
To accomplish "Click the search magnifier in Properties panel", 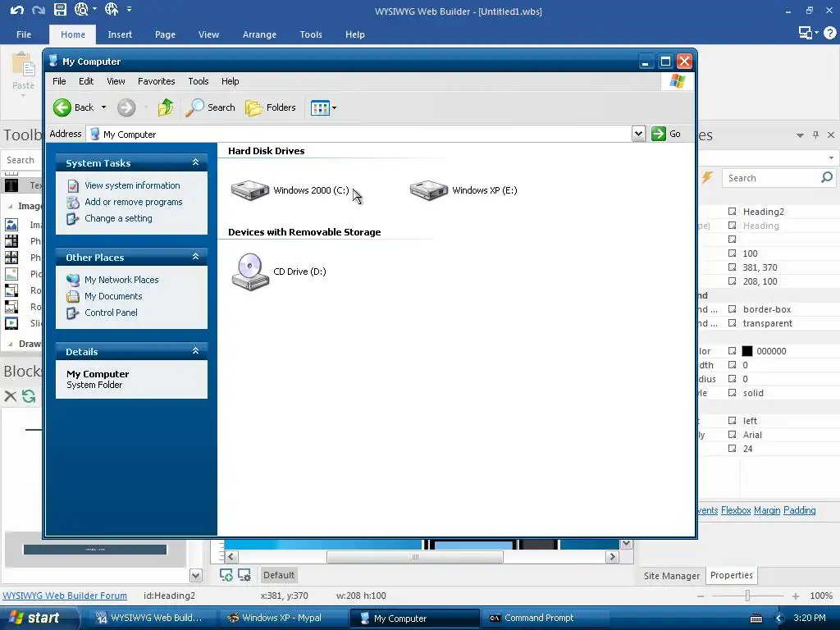I will [x=827, y=177].
